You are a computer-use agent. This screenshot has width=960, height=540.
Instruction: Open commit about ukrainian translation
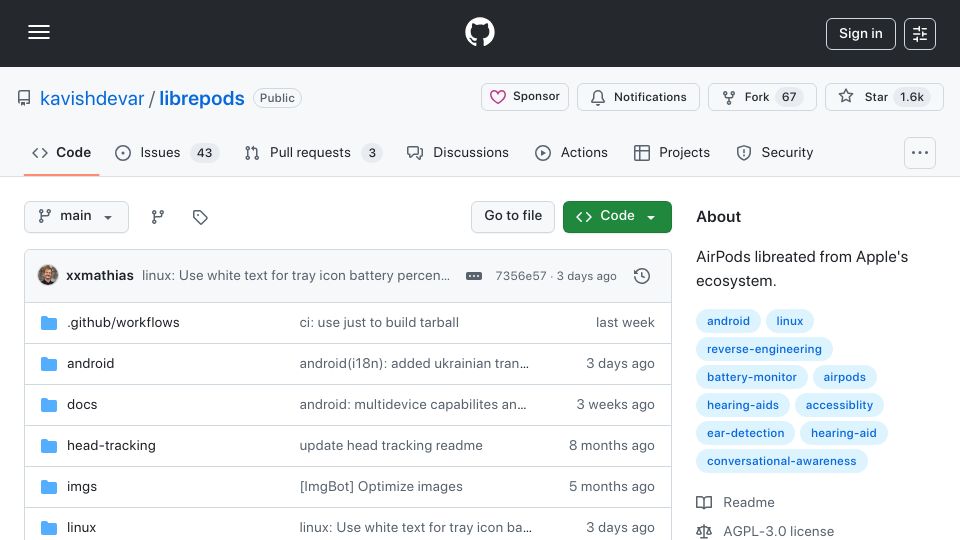(x=414, y=364)
